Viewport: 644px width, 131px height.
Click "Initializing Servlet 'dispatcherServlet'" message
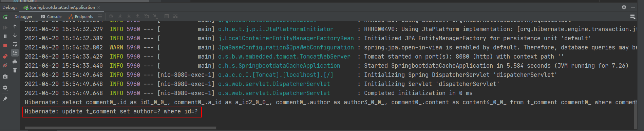click(432, 84)
